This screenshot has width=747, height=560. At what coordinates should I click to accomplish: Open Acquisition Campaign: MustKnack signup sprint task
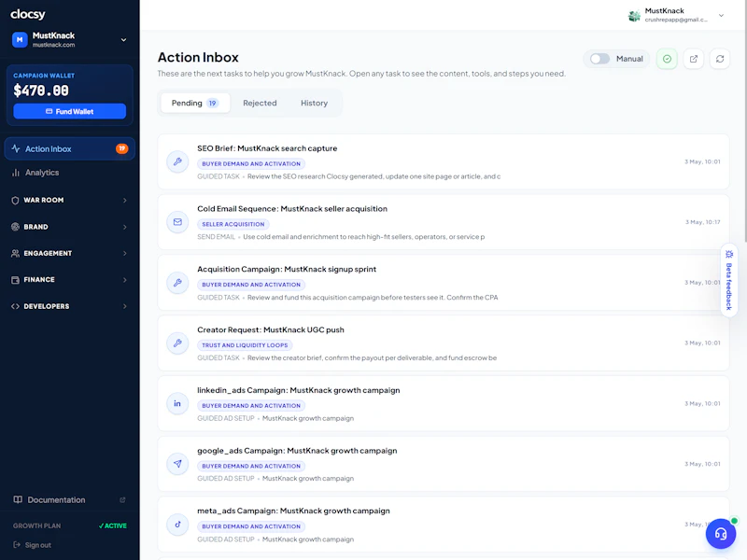click(x=443, y=283)
